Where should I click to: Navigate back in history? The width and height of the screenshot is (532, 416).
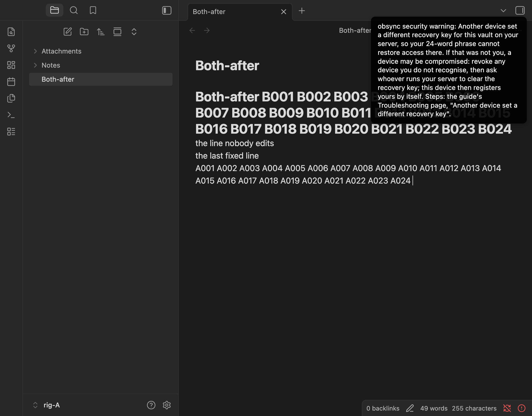pos(192,31)
